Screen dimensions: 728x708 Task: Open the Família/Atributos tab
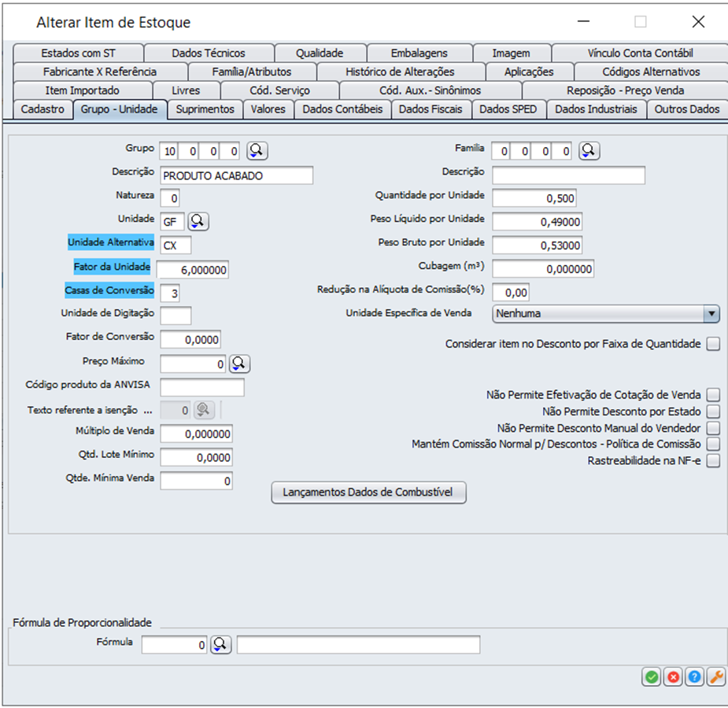click(x=252, y=72)
